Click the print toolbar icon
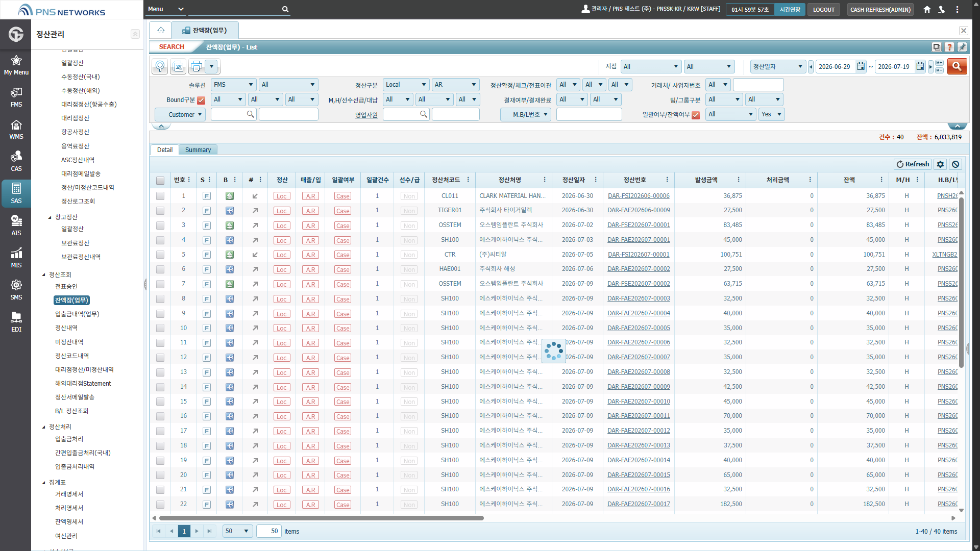 click(x=197, y=66)
